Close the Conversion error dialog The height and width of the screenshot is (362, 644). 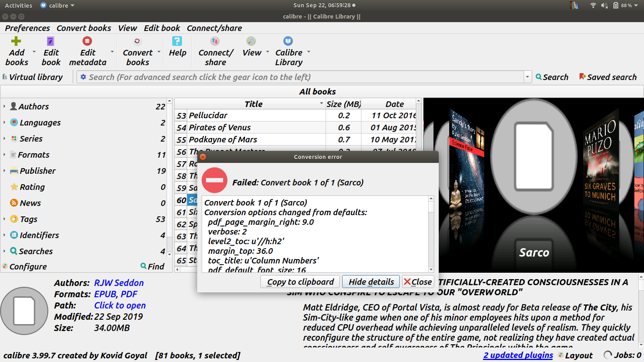point(418,282)
